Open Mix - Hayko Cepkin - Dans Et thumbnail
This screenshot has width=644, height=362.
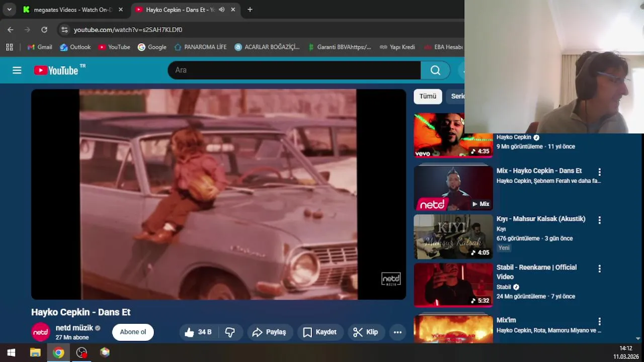point(453,187)
